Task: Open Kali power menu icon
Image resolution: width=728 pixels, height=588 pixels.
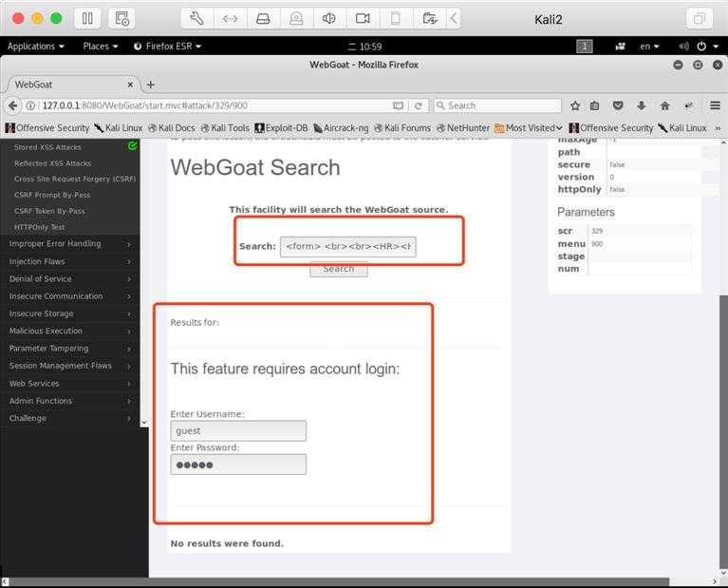Action: [702, 46]
